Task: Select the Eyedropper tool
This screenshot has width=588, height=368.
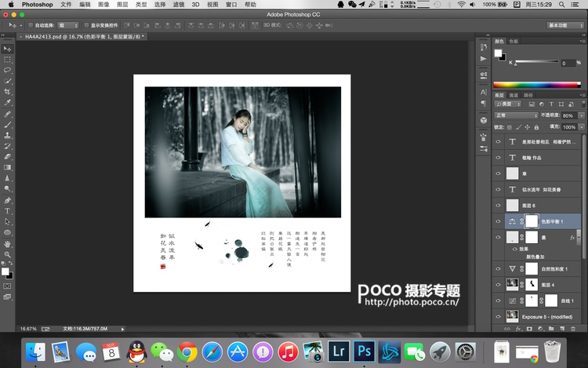Action: [x=7, y=103]
